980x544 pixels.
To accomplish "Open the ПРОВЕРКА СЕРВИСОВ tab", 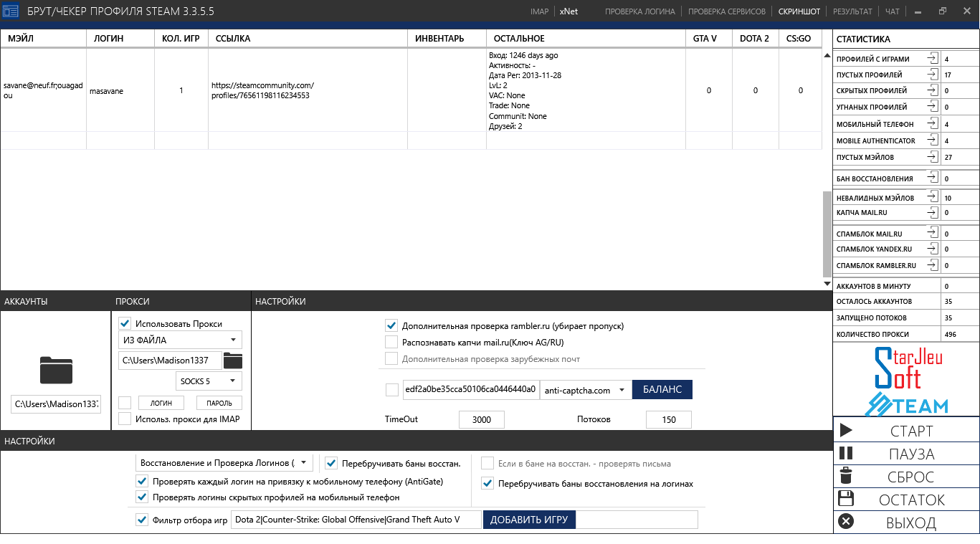I will click(x=727, y=11).
